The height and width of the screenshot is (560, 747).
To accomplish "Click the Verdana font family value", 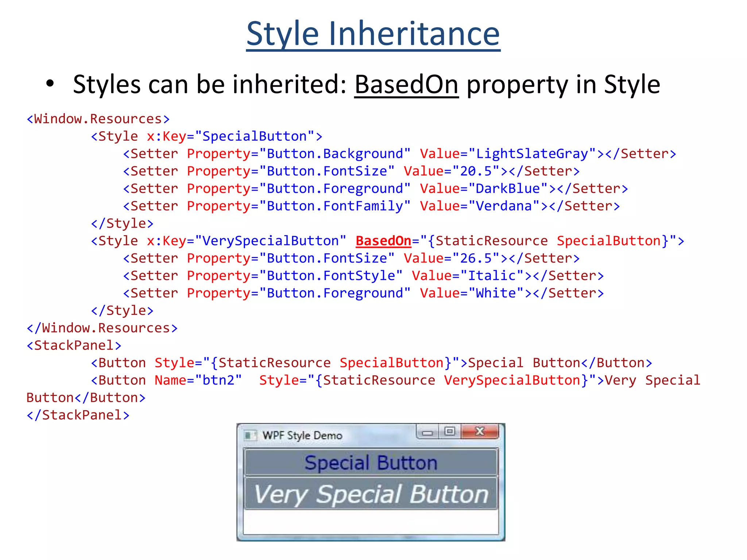I will point(504,206).
